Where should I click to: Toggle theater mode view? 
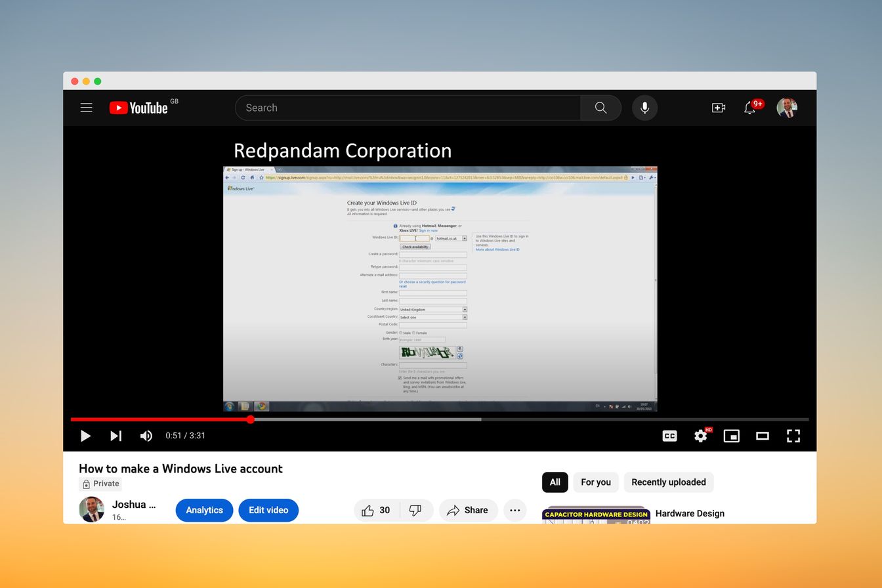pyautogui.click(x=762, y=436)
